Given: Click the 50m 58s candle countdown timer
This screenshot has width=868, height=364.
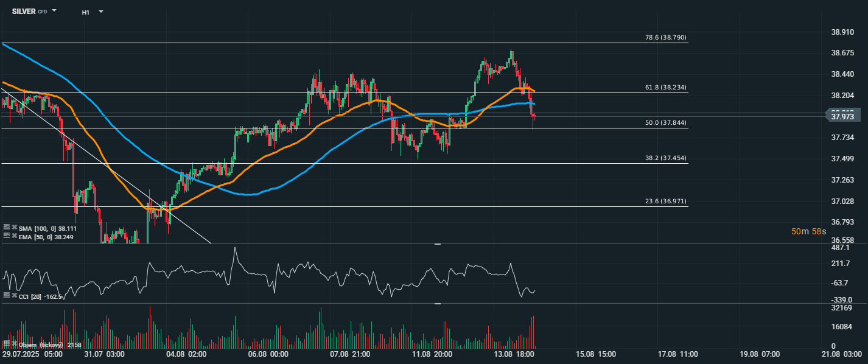Looking at the screenshot, I should point(809,232).
